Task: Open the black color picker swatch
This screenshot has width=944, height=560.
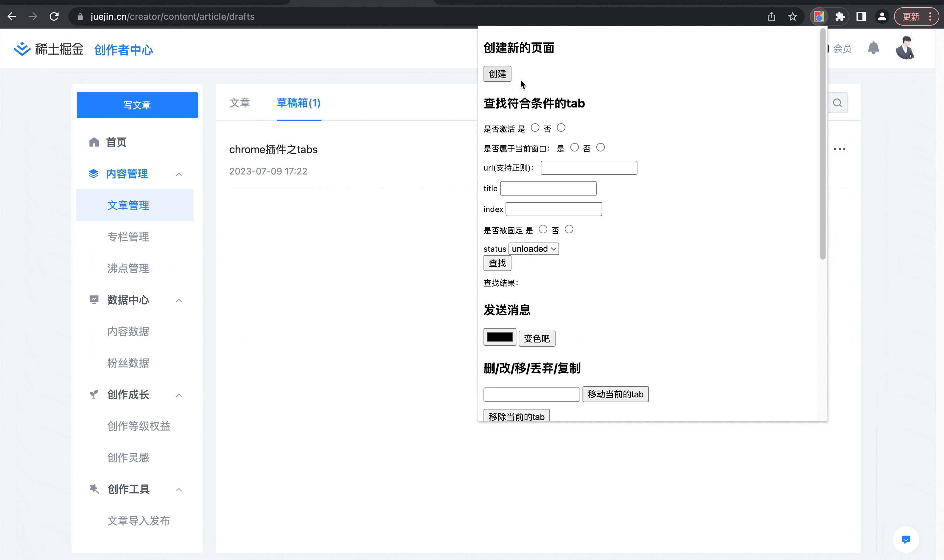Action: coord(499,337)
